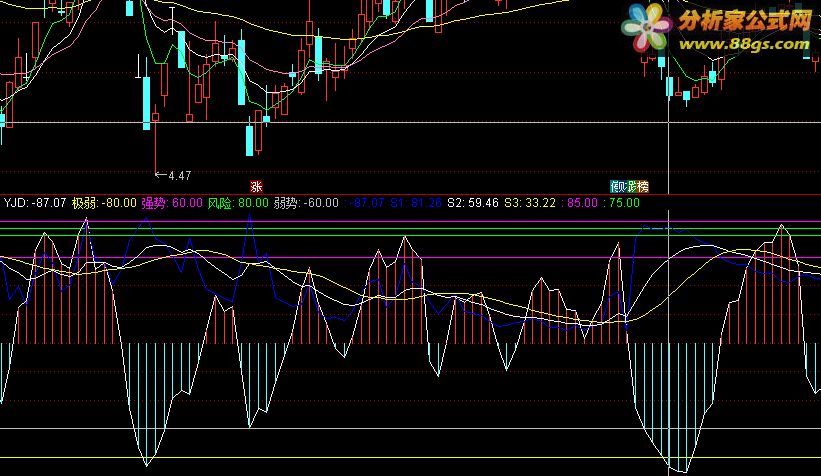Click the gray 弱势: -60.00 label

pos(306,203)
